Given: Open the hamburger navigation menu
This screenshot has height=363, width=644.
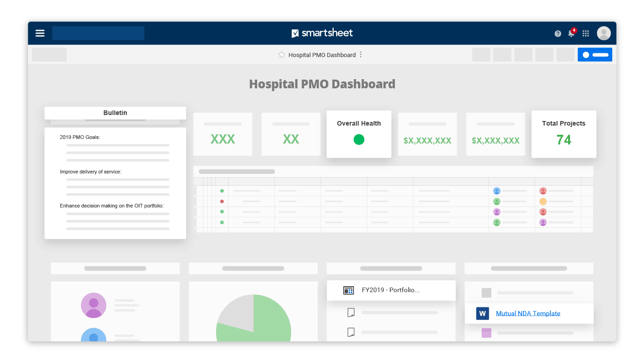Looking at the screenshot, I should (x=40, y=33).
